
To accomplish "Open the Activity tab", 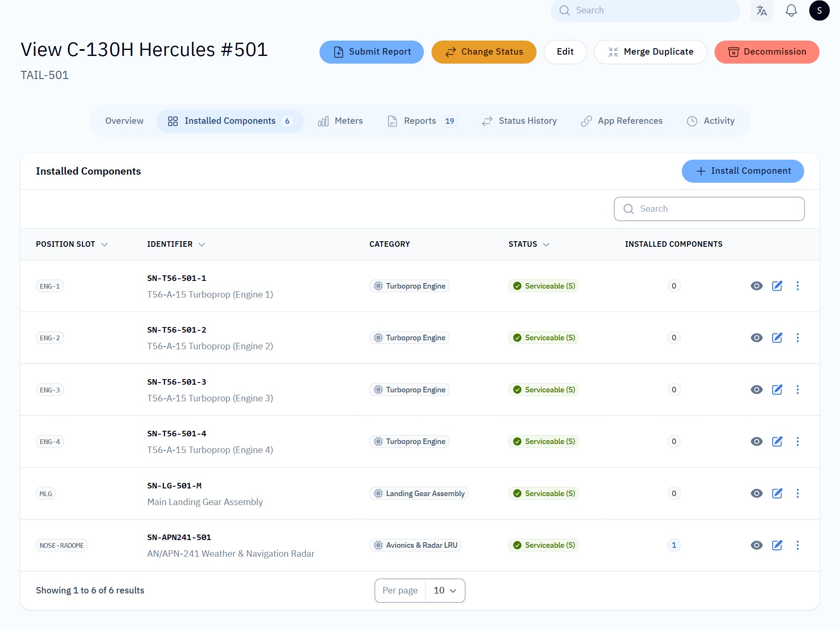I will tap(711, 121).
